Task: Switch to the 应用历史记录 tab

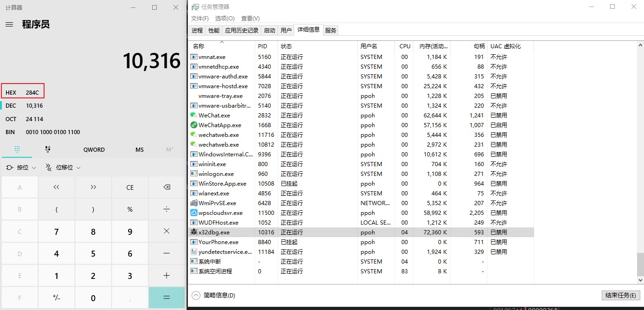Action: click(242, 31)
